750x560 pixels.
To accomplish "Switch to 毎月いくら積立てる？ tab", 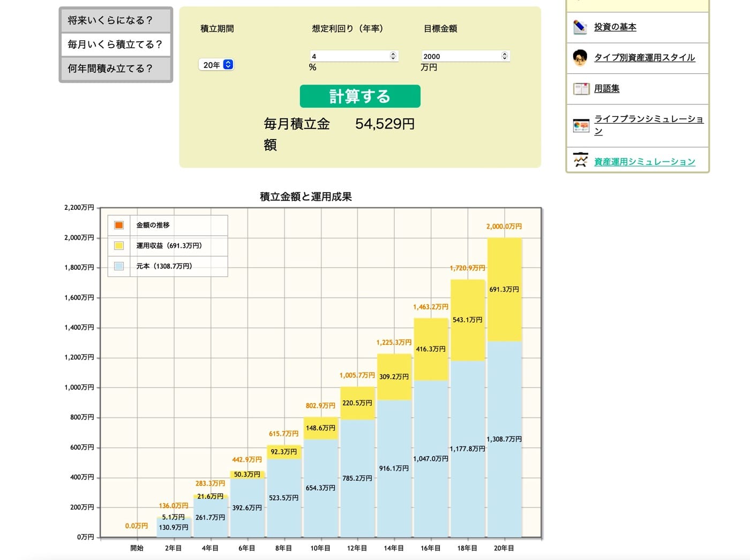I will coord(115,44).
